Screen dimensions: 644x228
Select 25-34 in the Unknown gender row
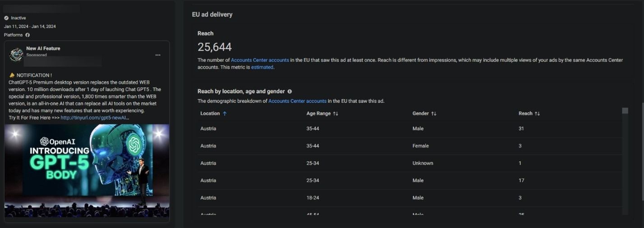313,163
